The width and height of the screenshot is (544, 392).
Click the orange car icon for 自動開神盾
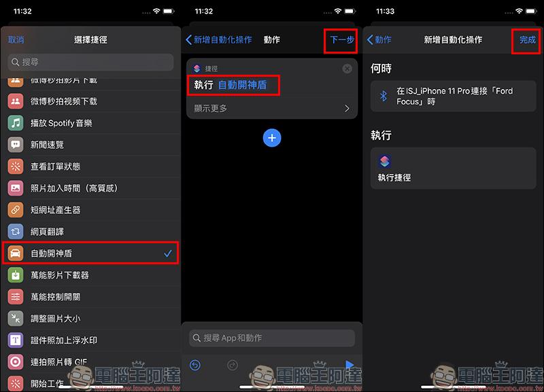[15, 253]
